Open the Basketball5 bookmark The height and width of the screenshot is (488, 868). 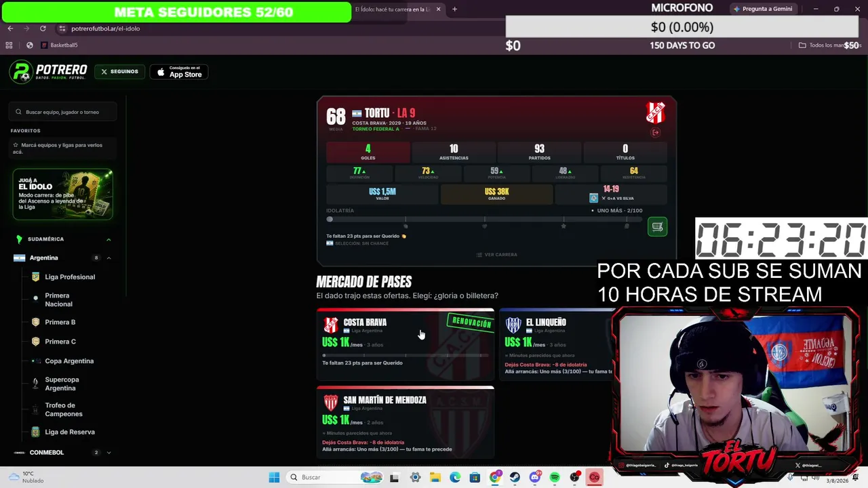(59, 45)
